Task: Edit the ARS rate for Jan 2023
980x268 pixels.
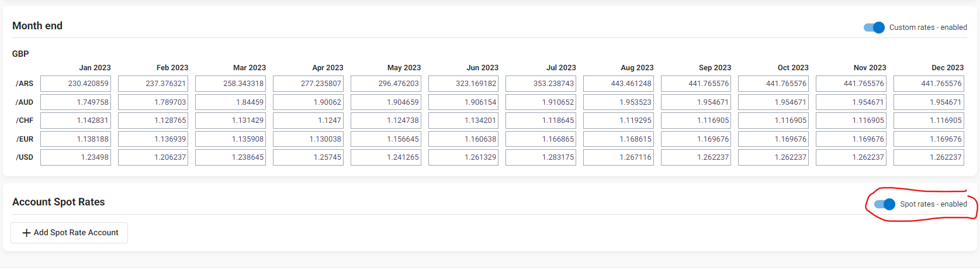Action: 75,84
